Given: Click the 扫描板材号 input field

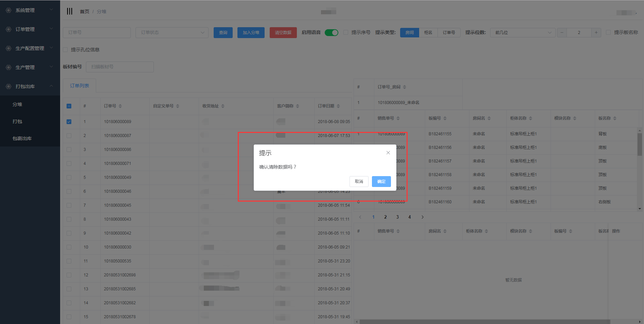Looking at the screenshot, I should [120, 67].
